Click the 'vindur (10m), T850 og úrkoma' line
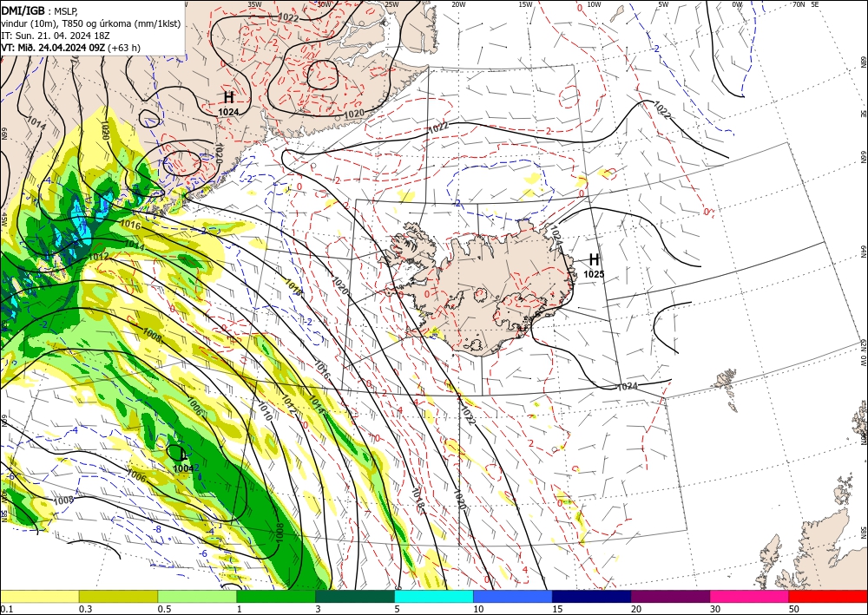 pos(91,23)
